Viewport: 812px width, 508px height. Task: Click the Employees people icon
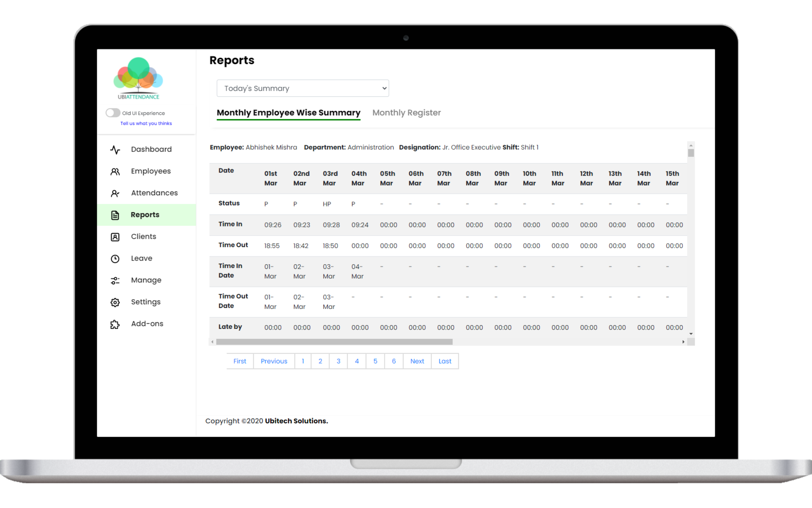click(x=115, y=172)
